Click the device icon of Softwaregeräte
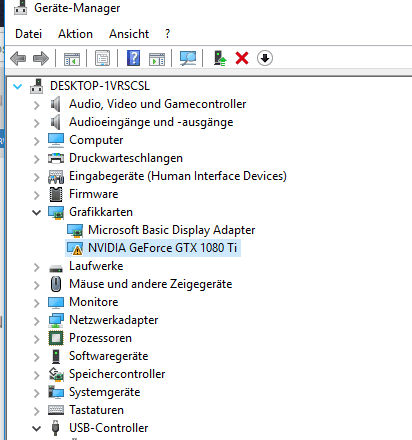 click(x=56, y=356)
